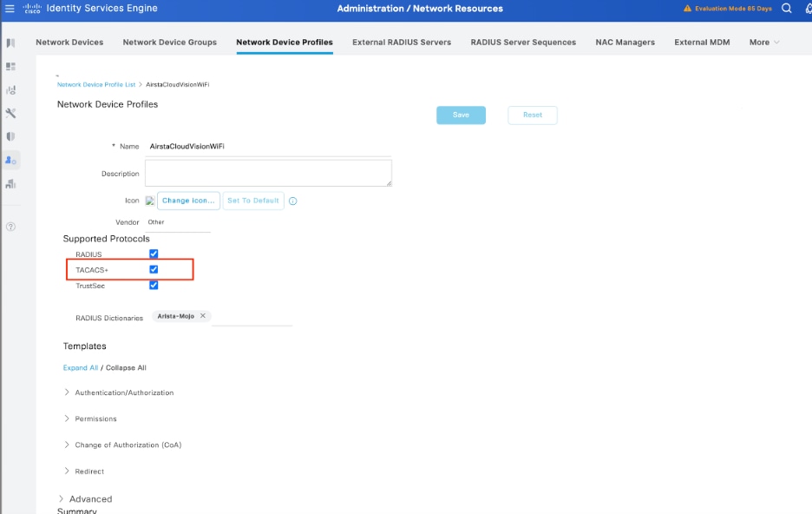
Task: Open the work centers sidebar icon
Action: click(x=10, y=184)
